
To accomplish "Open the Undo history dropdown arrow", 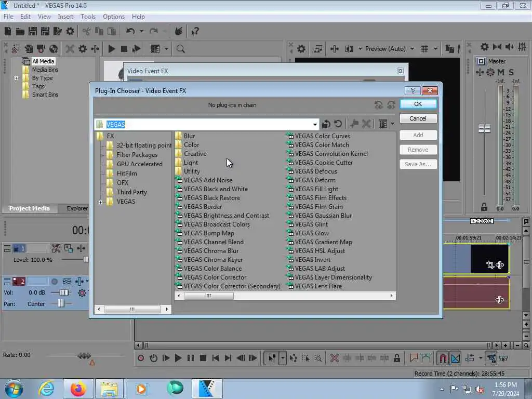I will 141,32.
